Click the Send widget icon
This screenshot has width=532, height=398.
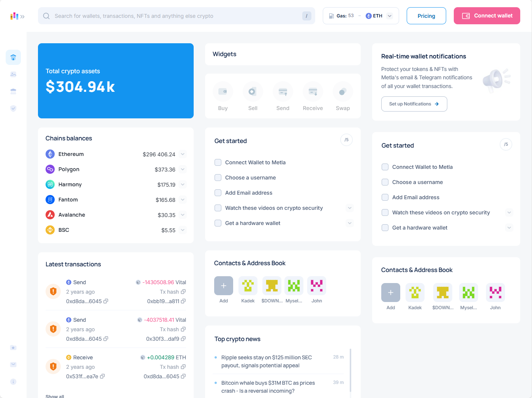(283, 91)
